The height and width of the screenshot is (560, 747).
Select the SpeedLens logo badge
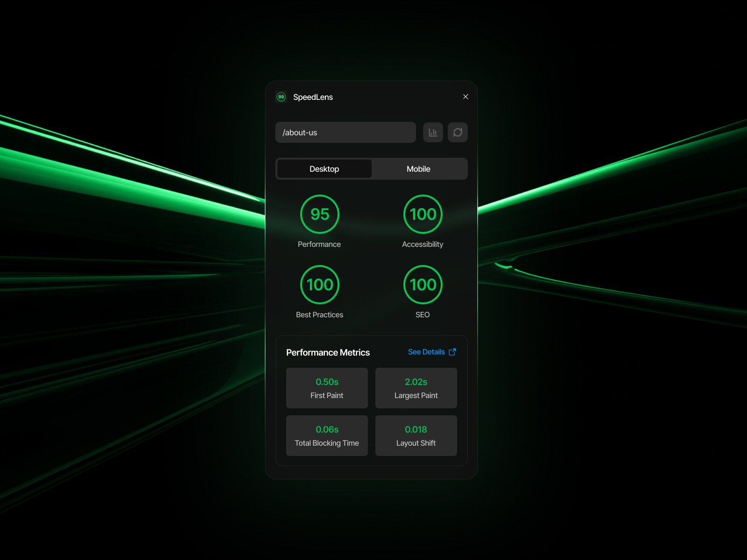[x=281, y=97]
